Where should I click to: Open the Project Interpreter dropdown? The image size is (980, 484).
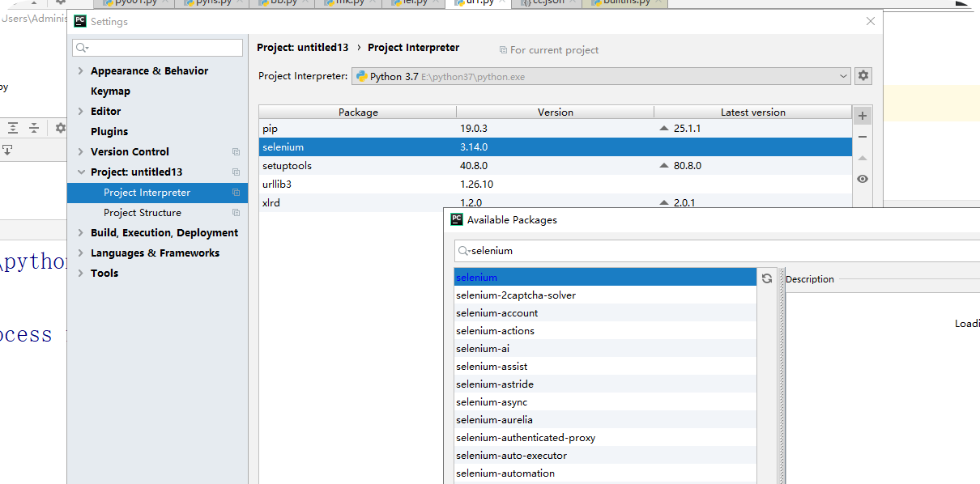coord(601,76)
